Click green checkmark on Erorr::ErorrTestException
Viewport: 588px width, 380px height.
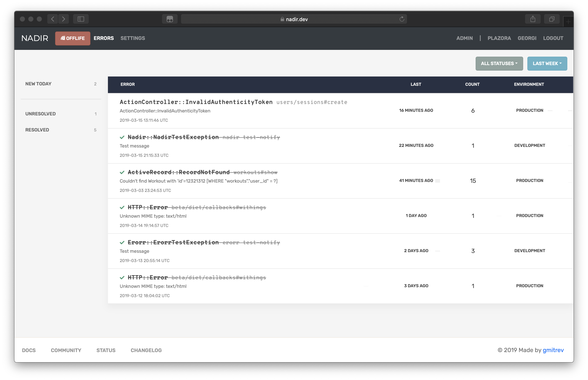tap(122, 243)
